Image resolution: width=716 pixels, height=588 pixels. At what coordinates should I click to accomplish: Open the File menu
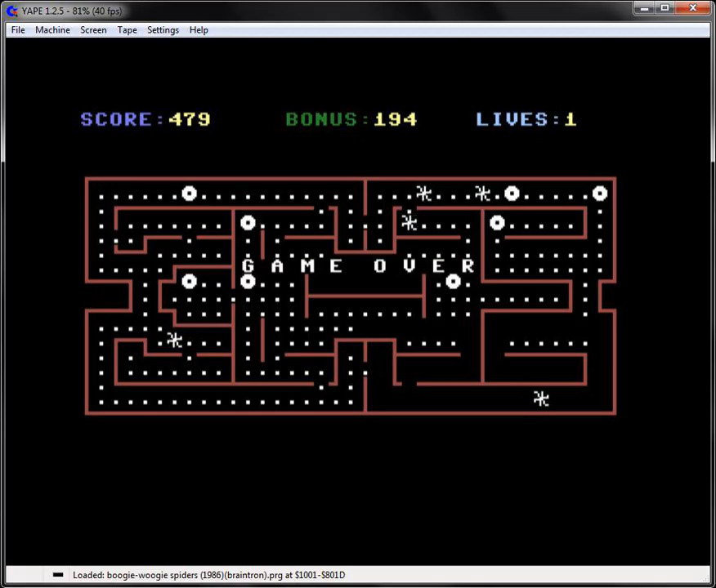(18, 30)
